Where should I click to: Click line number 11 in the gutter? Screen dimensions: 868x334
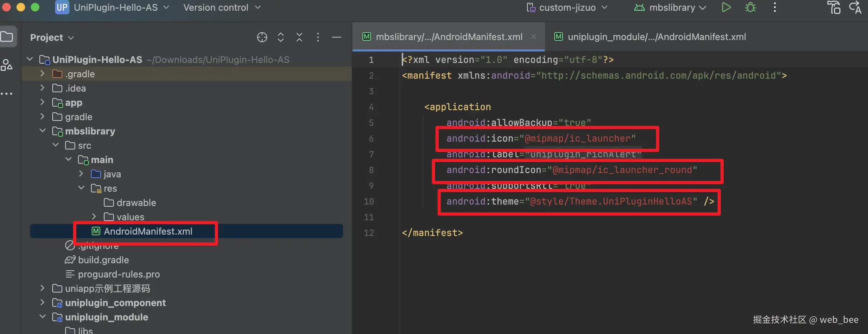(x=369, y=217)
